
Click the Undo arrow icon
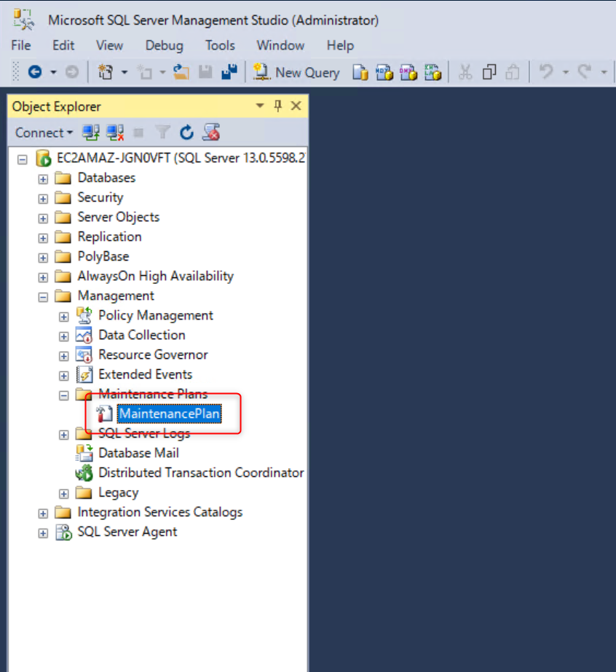546,71
